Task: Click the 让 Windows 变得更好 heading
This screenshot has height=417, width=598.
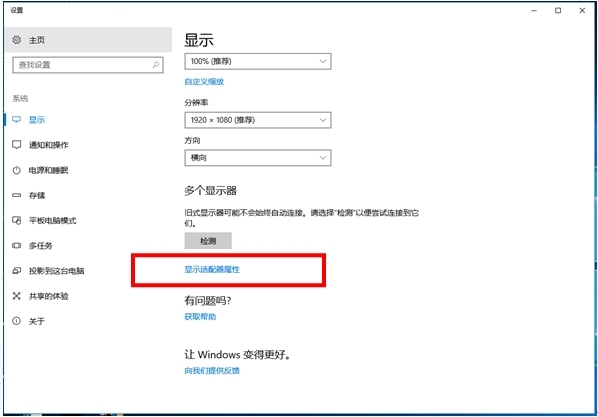Action: tap(238, 354)
